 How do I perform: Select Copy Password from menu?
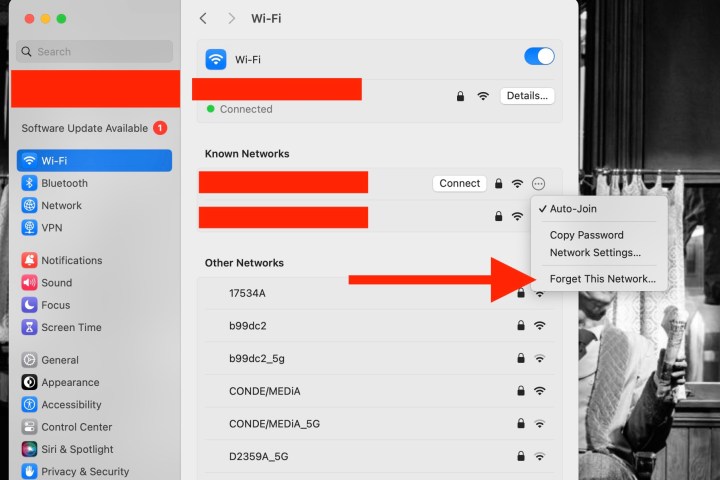(x=586, y=235)
